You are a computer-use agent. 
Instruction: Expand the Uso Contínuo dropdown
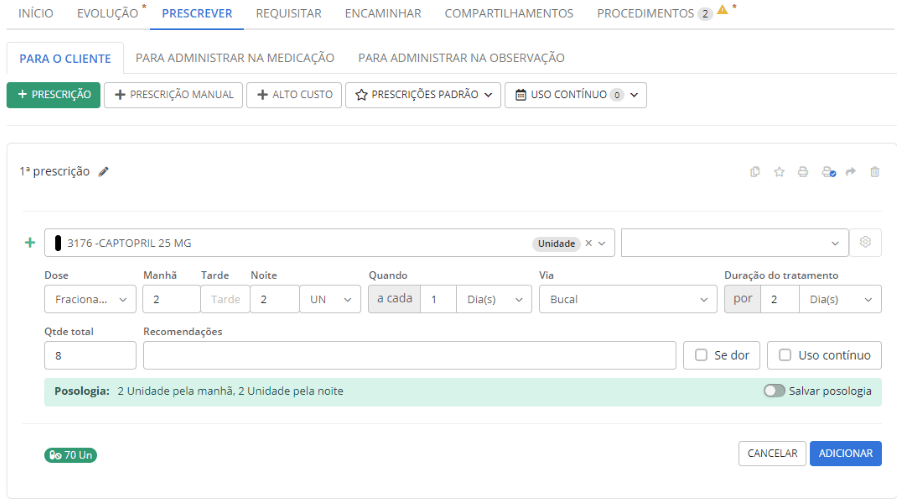[575, 95]
